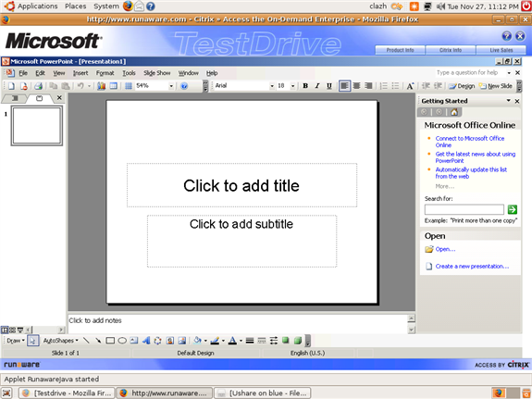
Task: Align text left
Action: click(x=344, y=86)
